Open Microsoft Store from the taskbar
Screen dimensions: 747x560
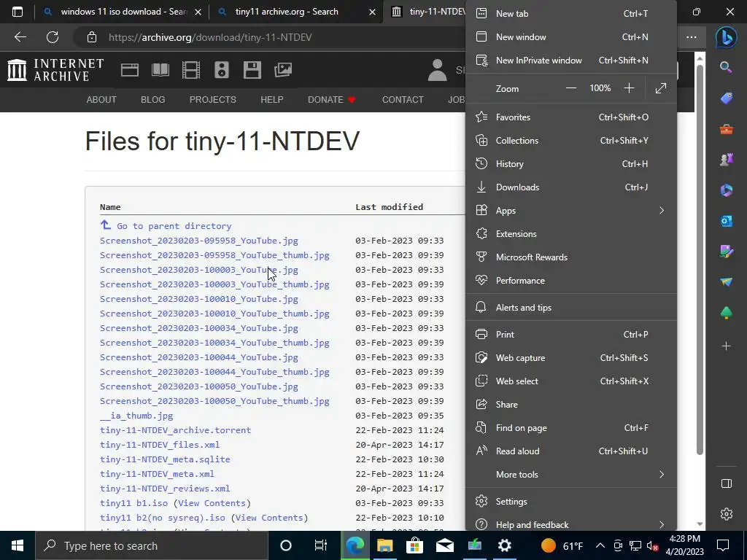coord(414,545)
